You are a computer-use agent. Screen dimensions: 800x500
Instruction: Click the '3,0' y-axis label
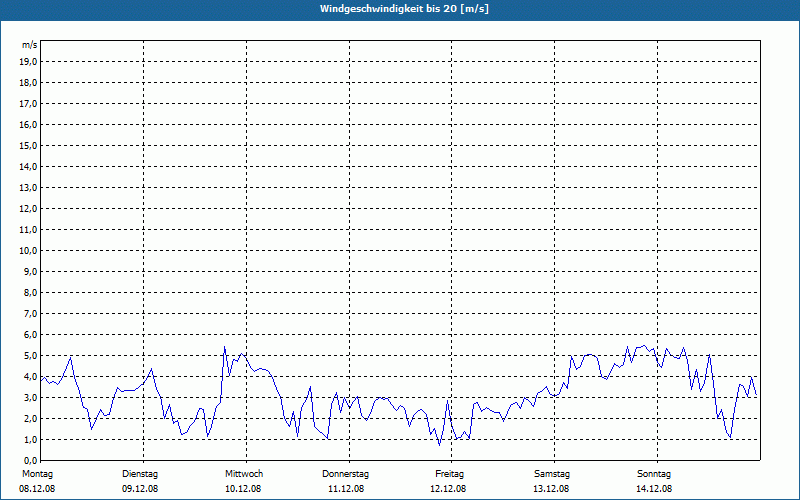(x=30, y=397)
